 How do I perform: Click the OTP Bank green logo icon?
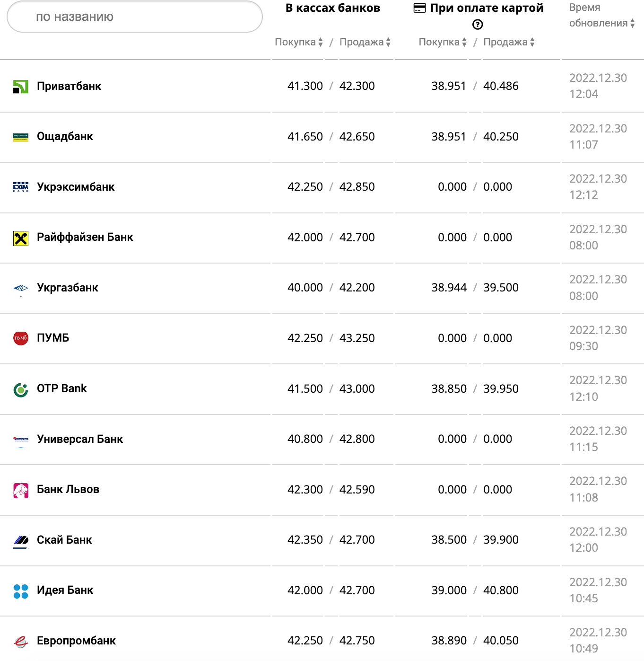(21, 389)
